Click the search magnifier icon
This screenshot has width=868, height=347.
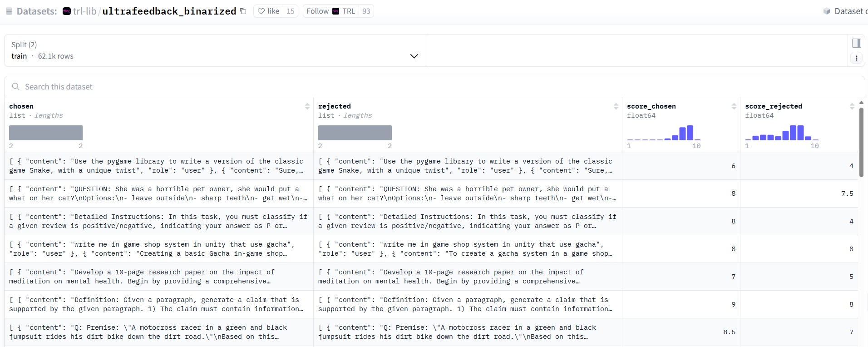[16, 87]
